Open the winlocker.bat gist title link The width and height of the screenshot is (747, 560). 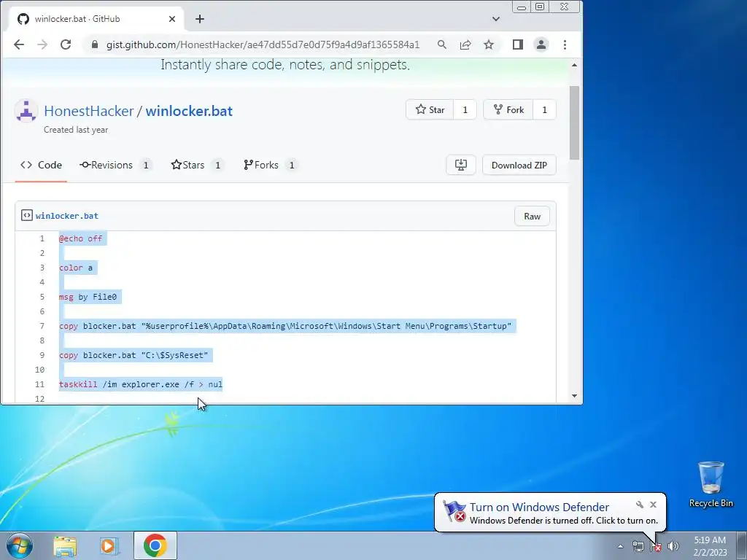tap(189, 111)
